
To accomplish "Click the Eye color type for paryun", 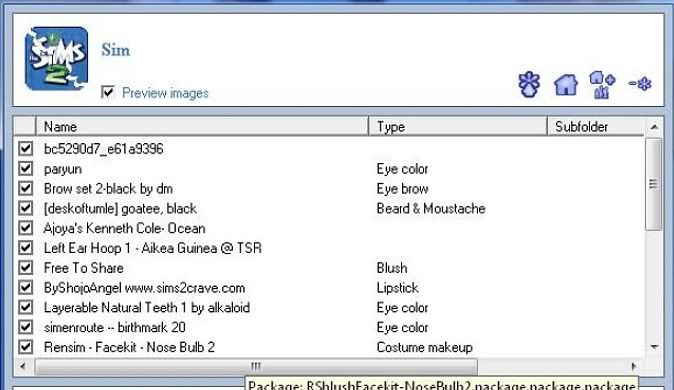I will coord(402,169).
